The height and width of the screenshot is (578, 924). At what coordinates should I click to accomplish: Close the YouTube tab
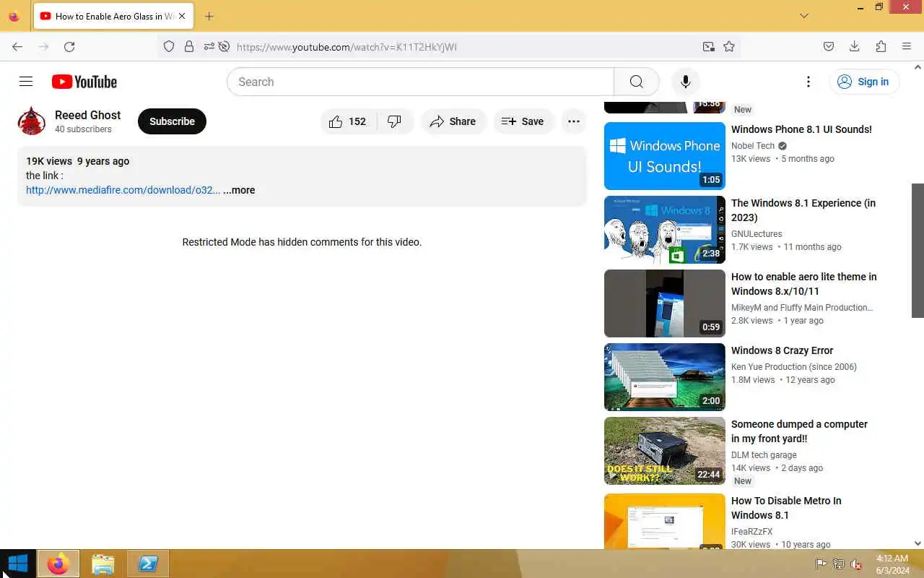click(x=182, y=16)
